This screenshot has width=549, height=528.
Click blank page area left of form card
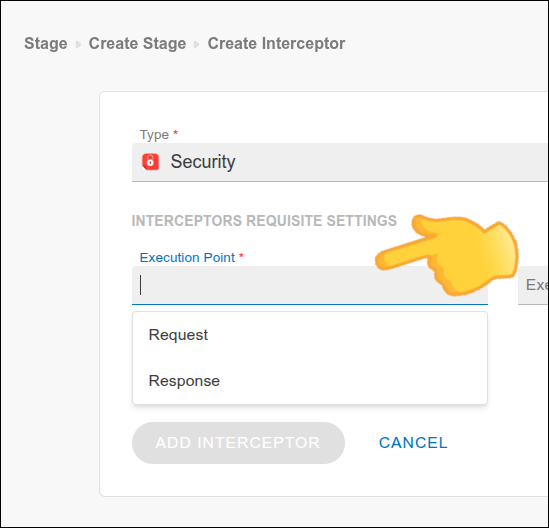click(x=49, y=280)
